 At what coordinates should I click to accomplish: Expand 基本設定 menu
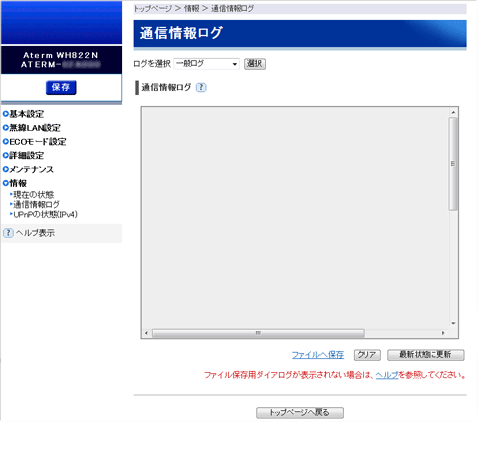pos(27,114)
